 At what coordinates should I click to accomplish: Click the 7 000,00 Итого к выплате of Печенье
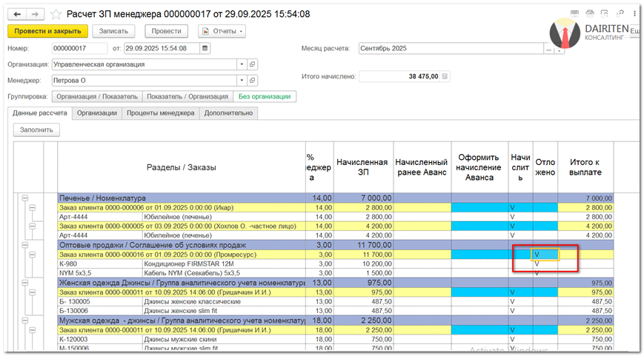pos(585,198)
